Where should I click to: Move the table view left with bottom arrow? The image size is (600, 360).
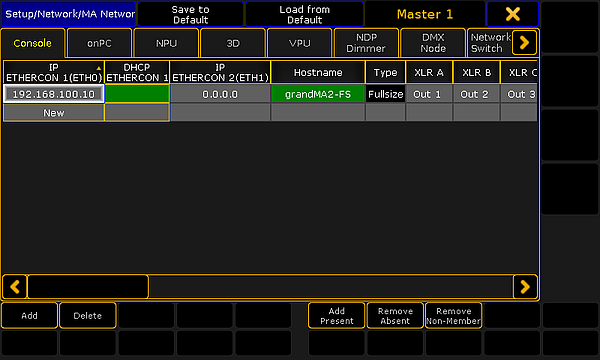pyautogui.click(x=15, y=287)
